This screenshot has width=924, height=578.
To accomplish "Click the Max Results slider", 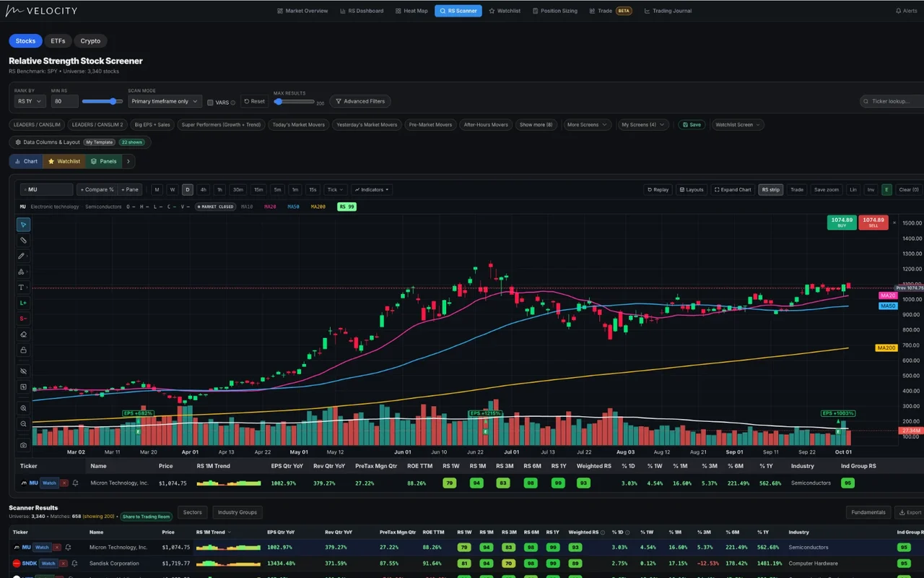I will pyautogui.click(x=294, y=101).
